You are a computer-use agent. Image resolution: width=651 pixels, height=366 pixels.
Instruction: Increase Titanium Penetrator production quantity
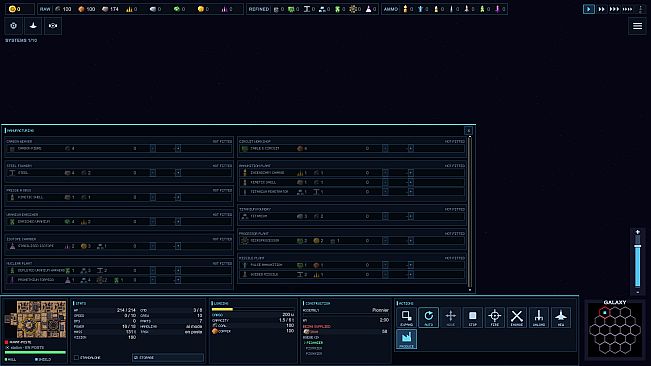tap(410, 192)
